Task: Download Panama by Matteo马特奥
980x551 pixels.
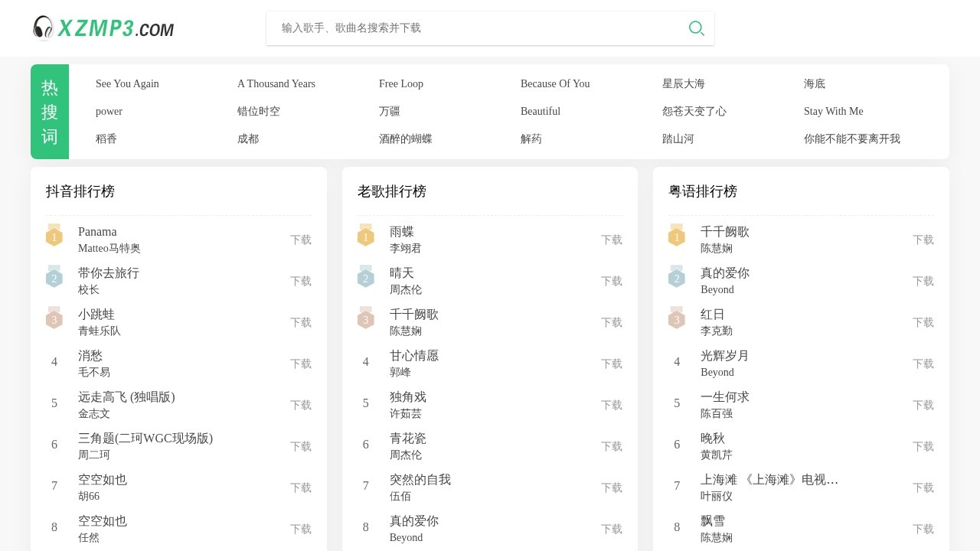Action: tap(300, 240)
